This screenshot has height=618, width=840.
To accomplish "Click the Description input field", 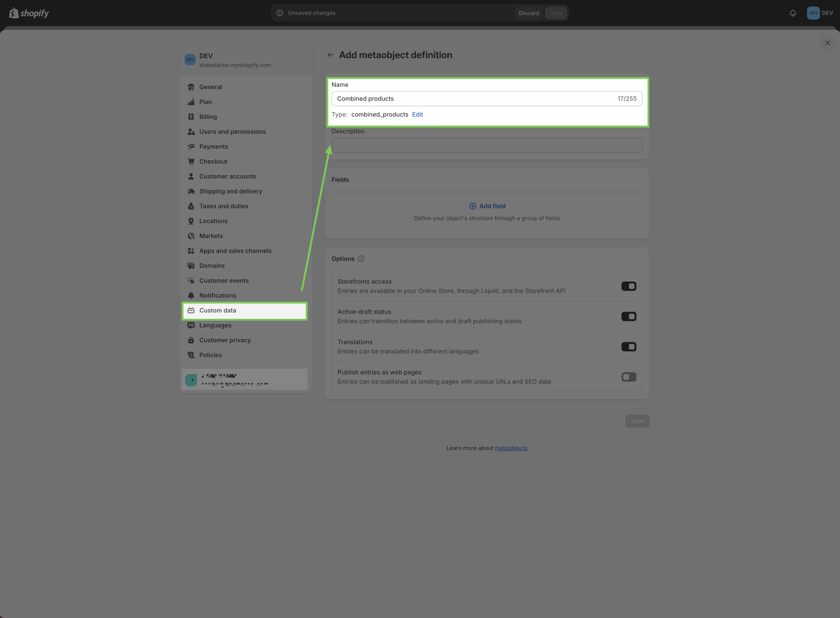I will tap(487, 145).
